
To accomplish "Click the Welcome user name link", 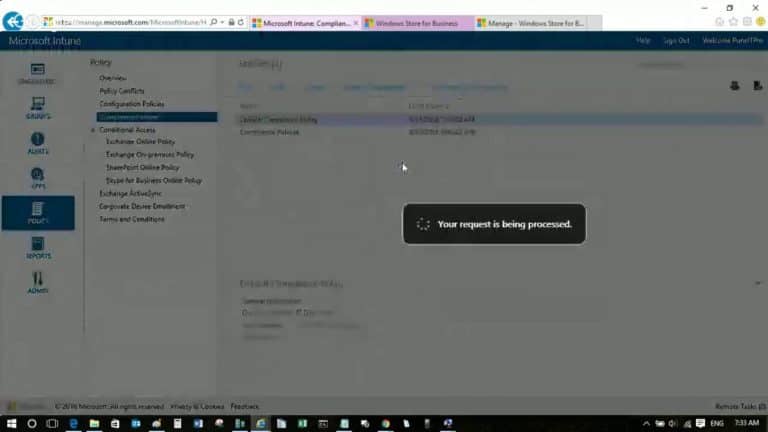I will point(733,41).
